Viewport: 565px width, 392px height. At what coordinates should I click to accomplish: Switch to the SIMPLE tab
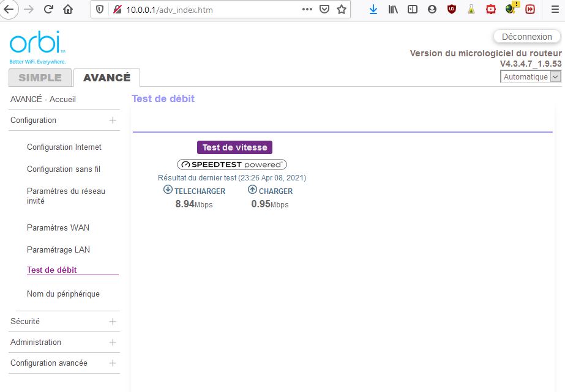click(x=40, y=78)
